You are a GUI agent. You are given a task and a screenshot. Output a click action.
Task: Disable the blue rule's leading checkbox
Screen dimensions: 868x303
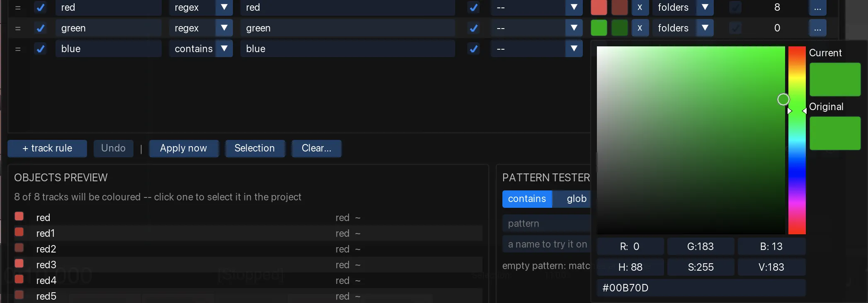40,49
